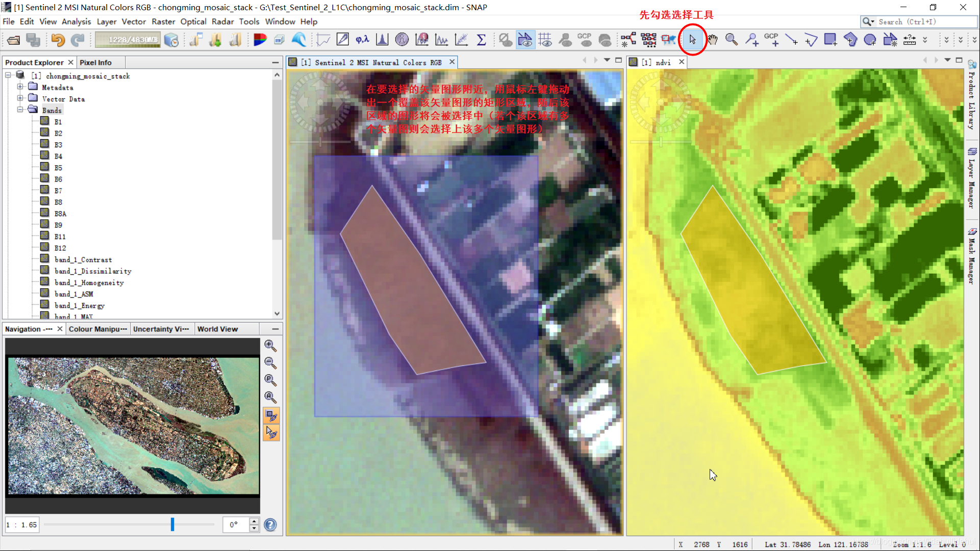Image resolution: width=980 pixels, height=551 pixels.
Task: Click on band_1_Contrast layer
Action: 82,259
